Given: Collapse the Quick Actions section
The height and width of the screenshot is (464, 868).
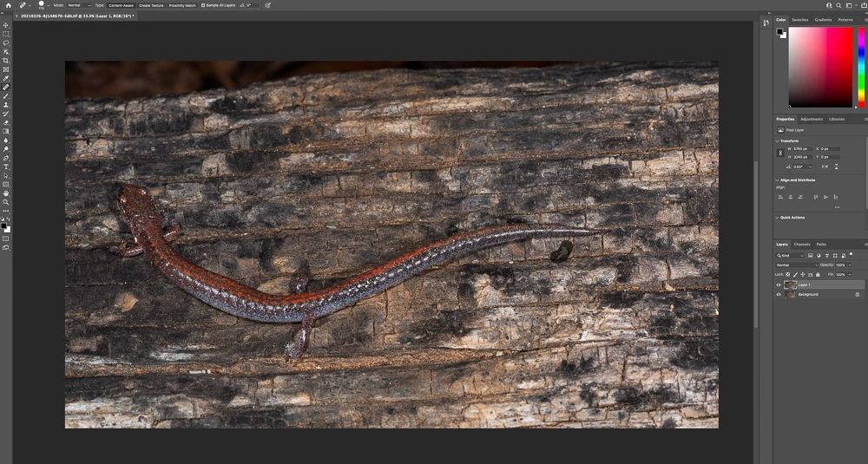Looking at the screenshot, I should coord(777,218).
